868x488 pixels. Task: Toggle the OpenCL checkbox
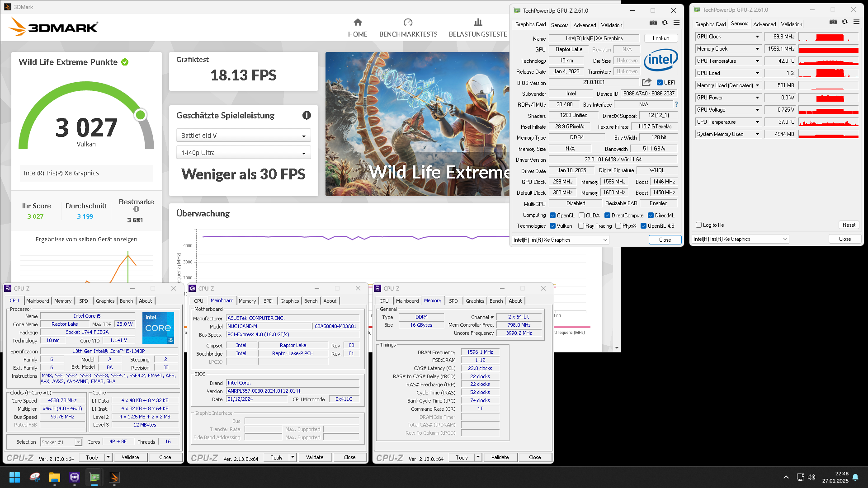click(552, 216)
